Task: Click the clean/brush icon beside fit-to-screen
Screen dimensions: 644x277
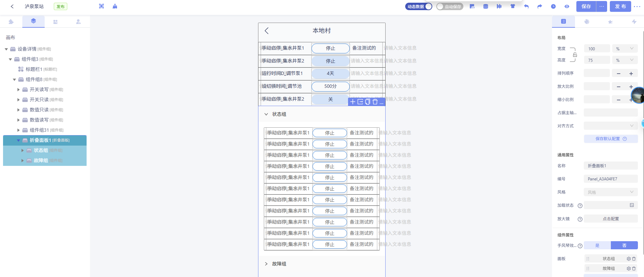Action: pyautogui.click(x=115, y=6)
